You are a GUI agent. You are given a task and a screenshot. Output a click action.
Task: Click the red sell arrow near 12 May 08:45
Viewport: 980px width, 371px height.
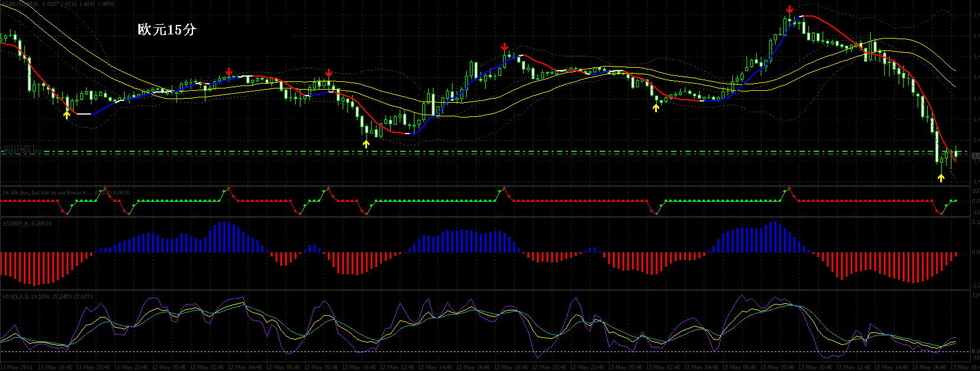(328, 73)
